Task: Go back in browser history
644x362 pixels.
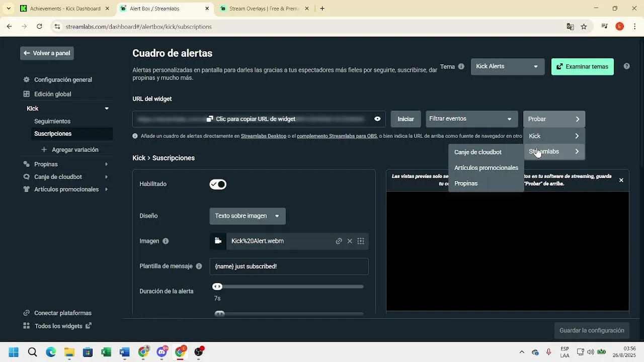Action: 9,27
